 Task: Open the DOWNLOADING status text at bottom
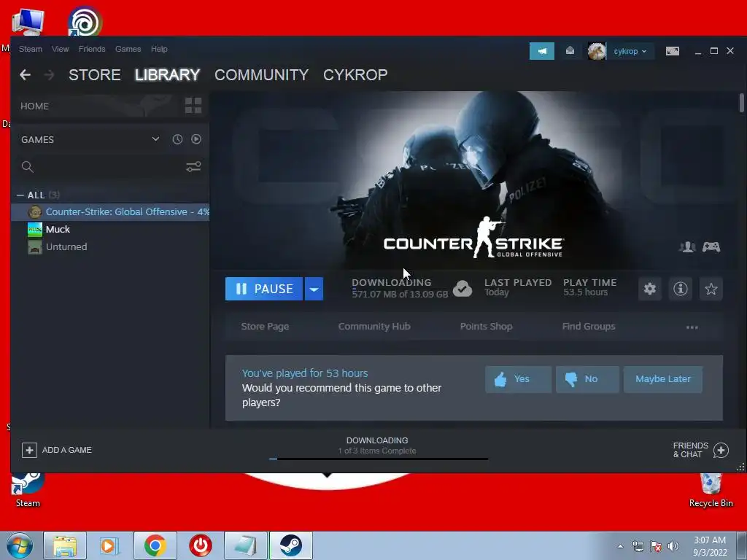point(377,440)
